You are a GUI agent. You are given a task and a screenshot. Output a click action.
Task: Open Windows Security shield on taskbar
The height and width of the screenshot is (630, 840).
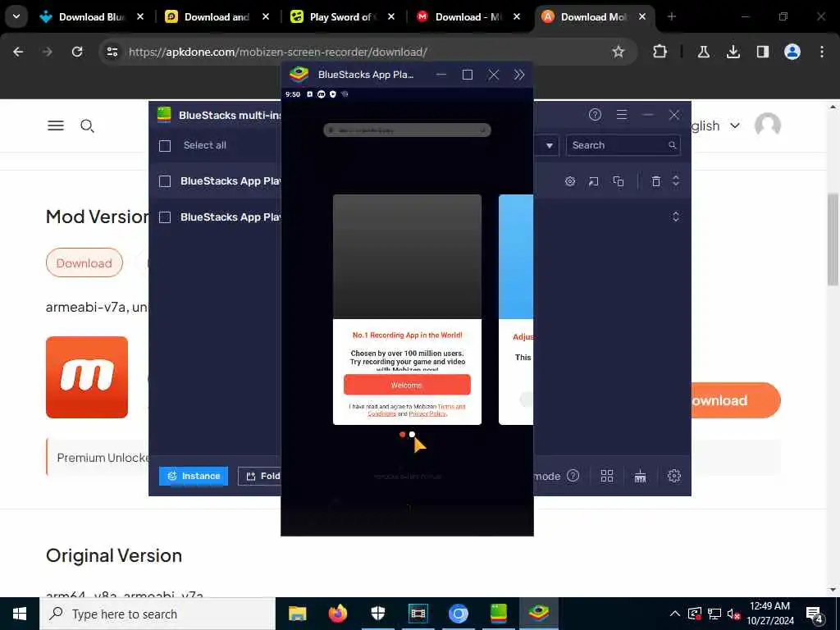tap(377, 614)
